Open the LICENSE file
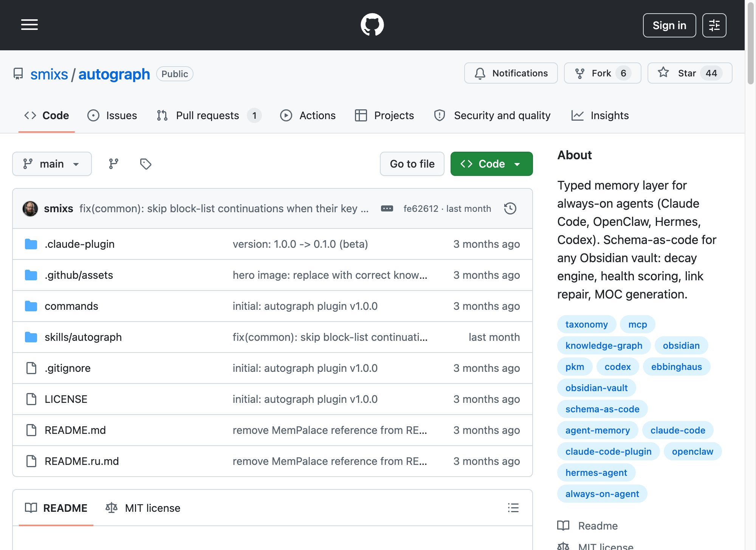The image size is (756, 550). (66, 399)
